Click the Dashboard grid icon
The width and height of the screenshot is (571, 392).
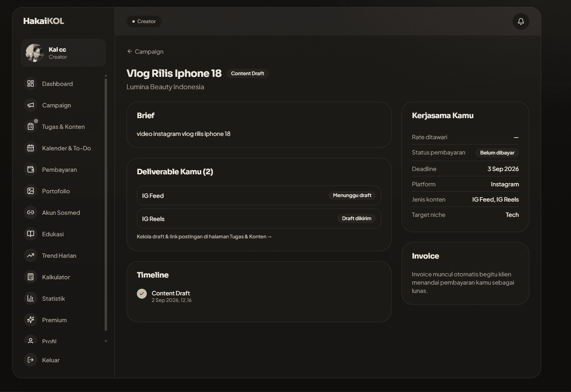(x=31, y=84)
